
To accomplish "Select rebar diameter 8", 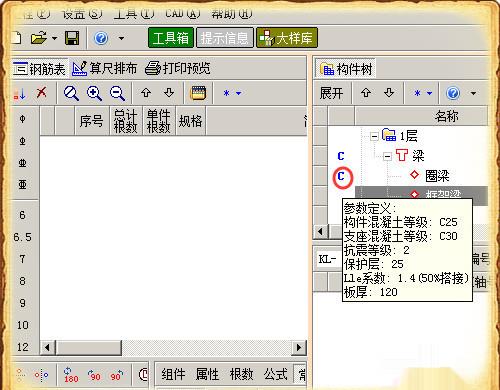I will [22, 281].
